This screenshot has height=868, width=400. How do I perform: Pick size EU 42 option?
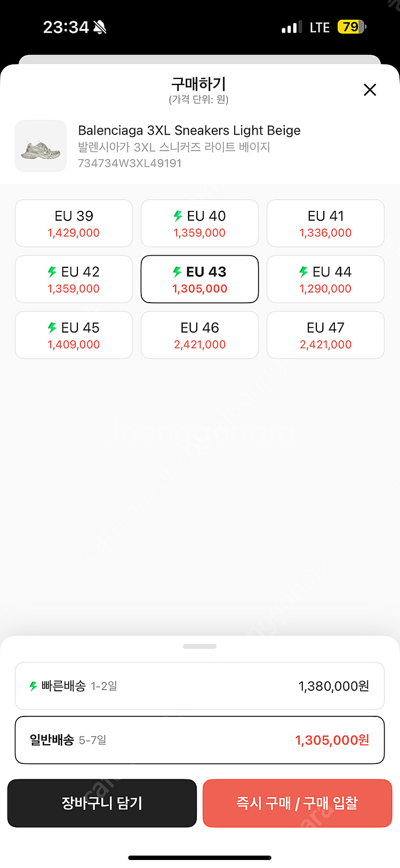click(74, 279)
